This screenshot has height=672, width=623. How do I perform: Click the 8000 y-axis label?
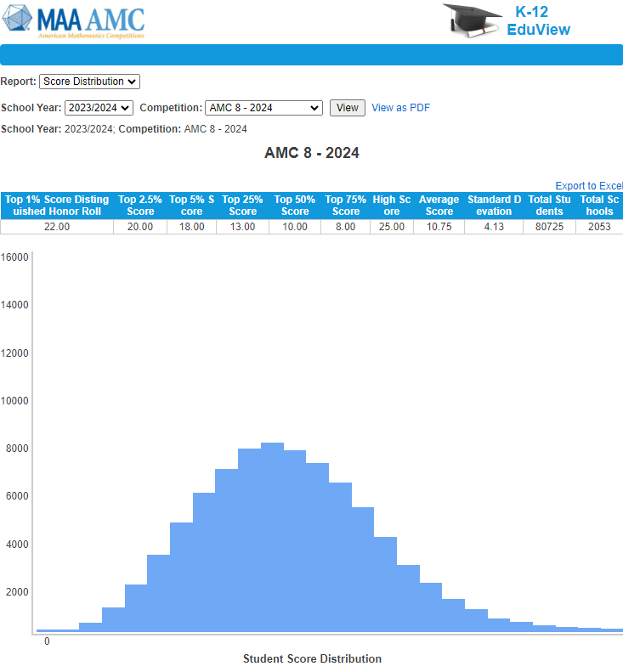tap(17, 449)
